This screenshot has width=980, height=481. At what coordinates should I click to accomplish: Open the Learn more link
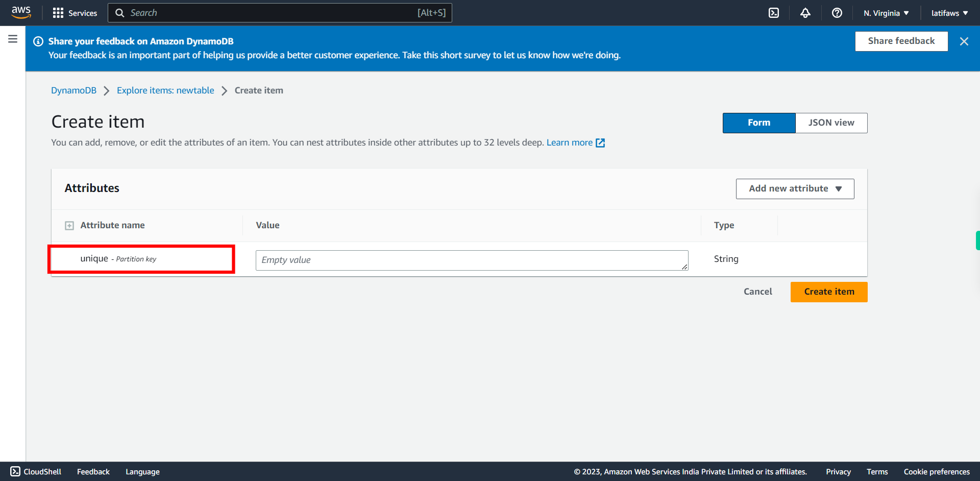tap(575, 142)
